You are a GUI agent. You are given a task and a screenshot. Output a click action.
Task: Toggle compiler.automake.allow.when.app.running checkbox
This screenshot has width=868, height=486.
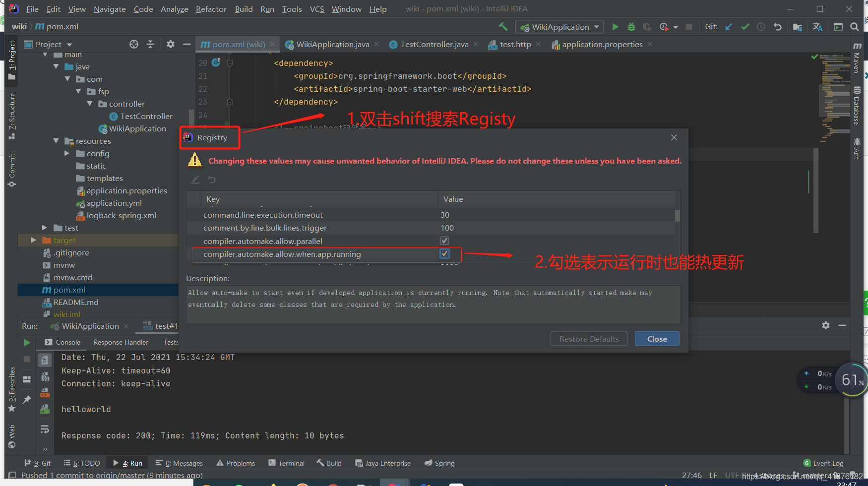[x=445, y=254]
